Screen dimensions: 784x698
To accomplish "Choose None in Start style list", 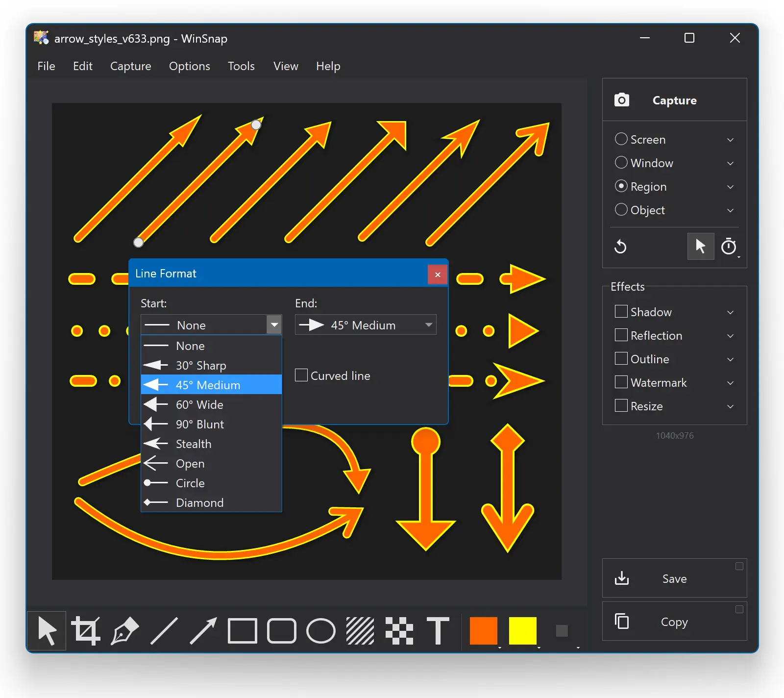I will 211,346.
